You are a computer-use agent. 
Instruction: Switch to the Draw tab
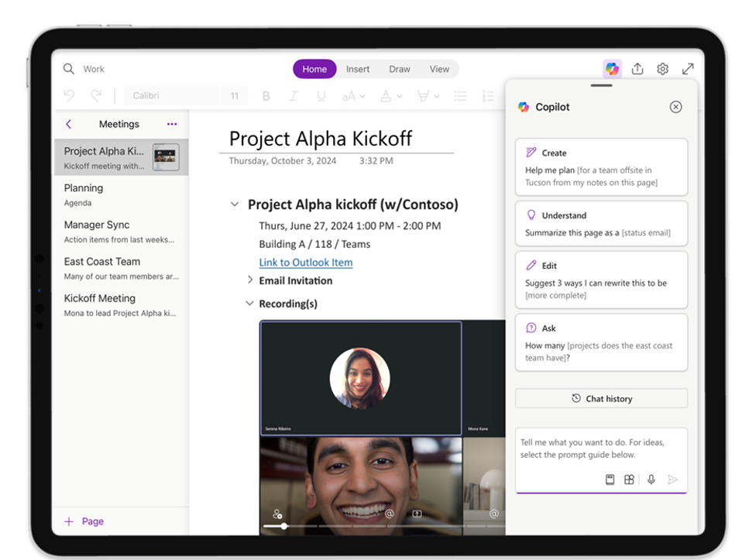pos(400,69)
